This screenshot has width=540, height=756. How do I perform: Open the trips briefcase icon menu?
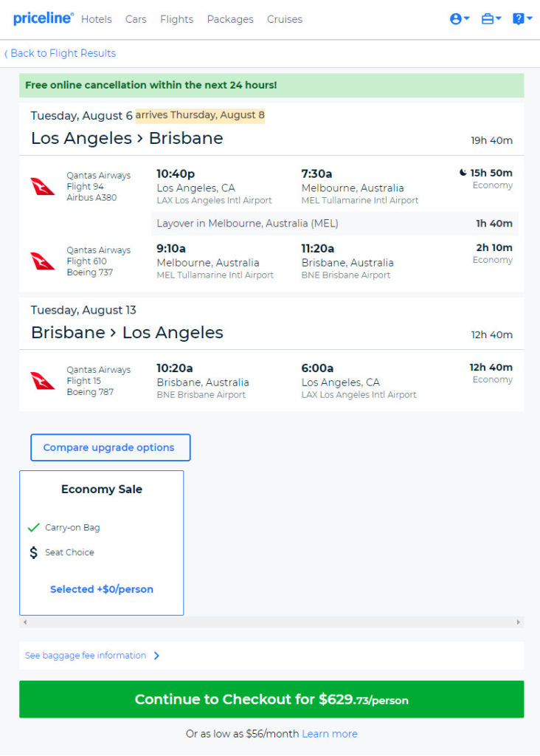pyautogui.click(x=491, y=18)
